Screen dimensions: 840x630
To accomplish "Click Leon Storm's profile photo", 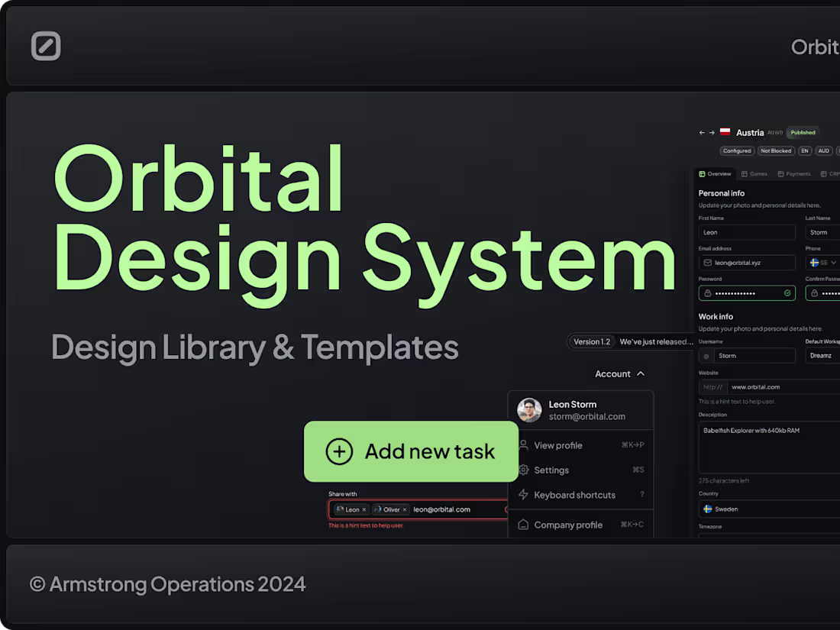I will coord(529,410).
